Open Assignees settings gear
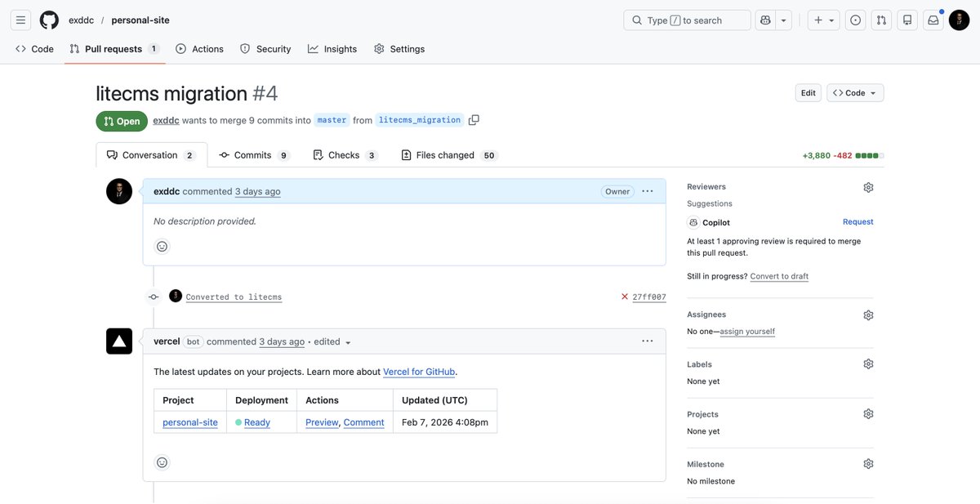This screenshot has height=504, width=980. (868, 314)
